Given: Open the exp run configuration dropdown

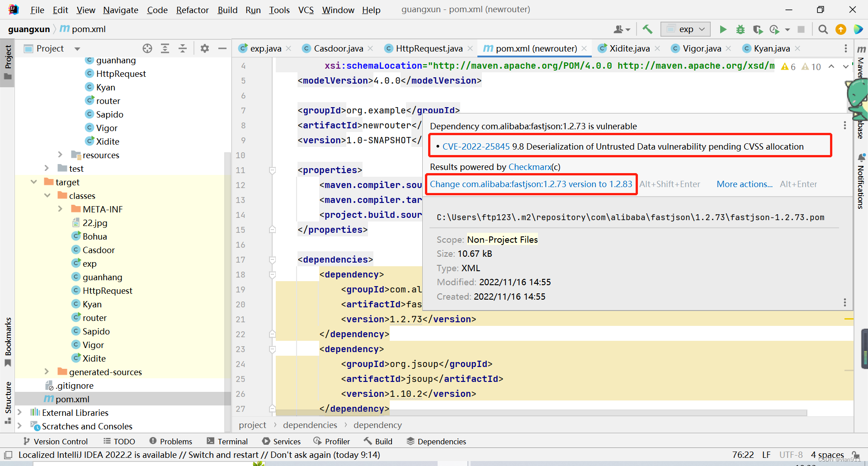Looking at the screenshot, I should coord(685,29).
